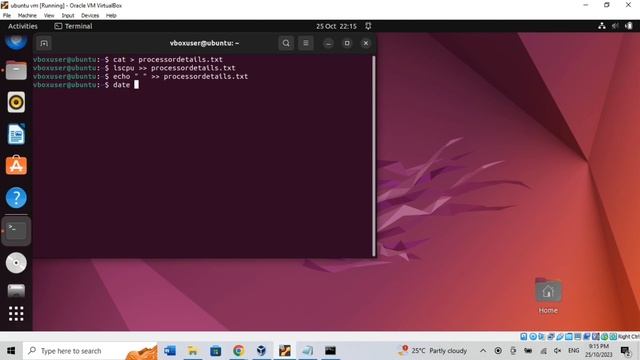
Task: Select the Terminal icon in dock
Action: (16, 230)
